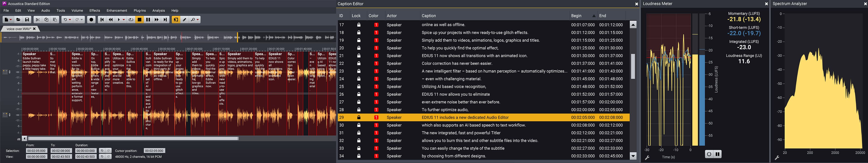This screenshot has height=163, width=868.
Task: Expand the Undo history dropdown arrow
Action: (x=70, y=20)
